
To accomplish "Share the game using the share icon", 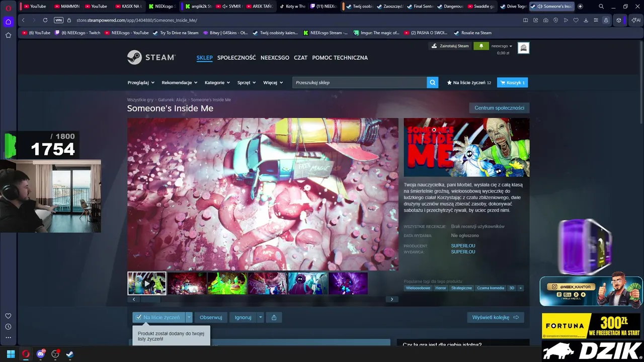I will tap(274, 317).
